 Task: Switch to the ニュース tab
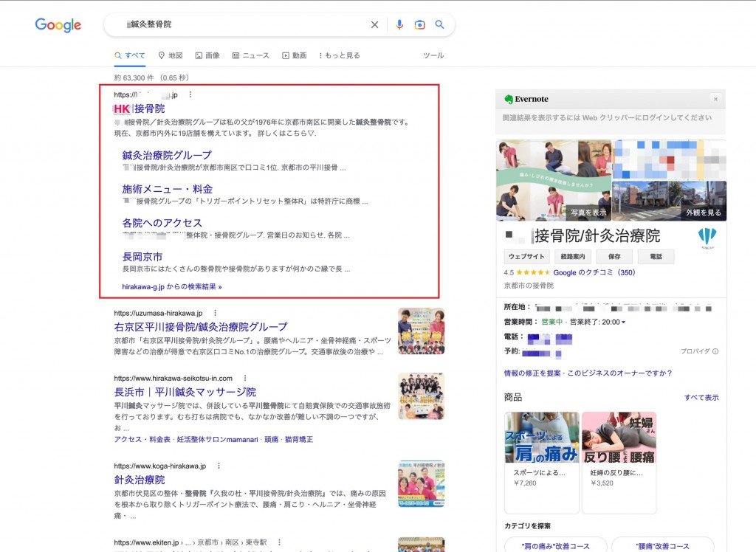click(251, 55)
